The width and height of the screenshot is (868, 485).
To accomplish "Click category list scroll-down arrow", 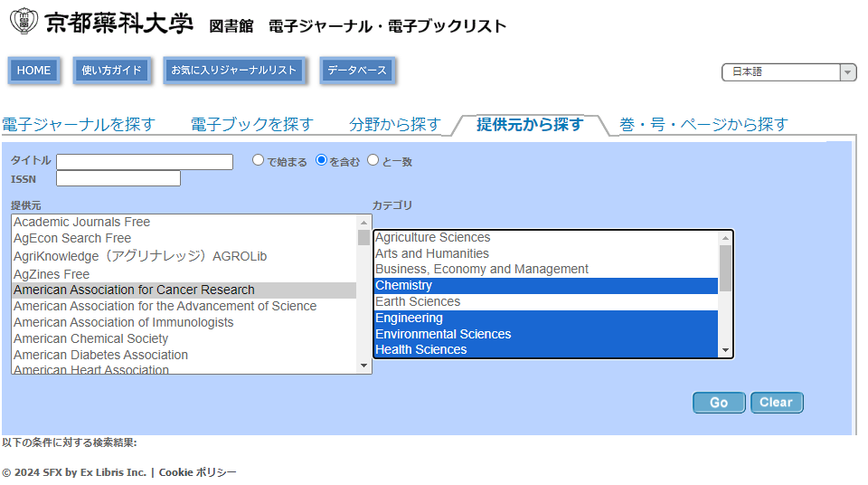I will coord(725,350).
